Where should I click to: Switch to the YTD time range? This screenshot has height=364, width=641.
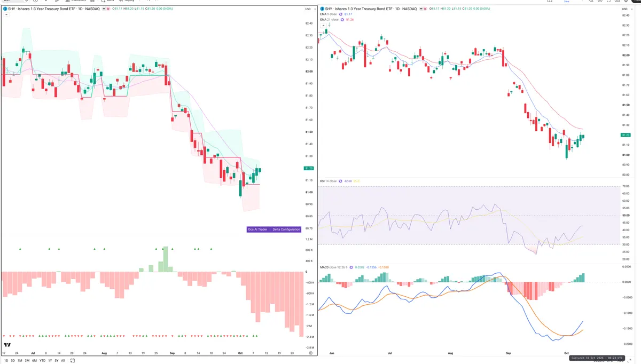pyautogui.click(x=42, y=361)
